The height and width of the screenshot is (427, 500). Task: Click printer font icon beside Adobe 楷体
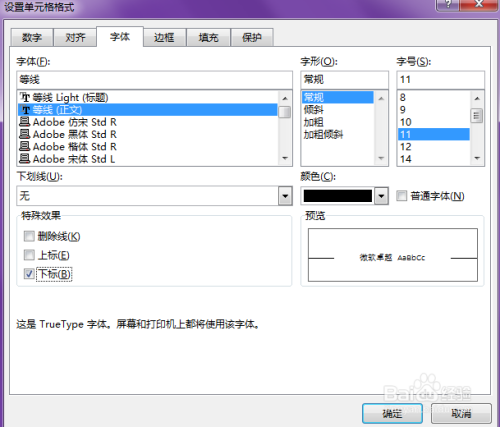coord(25,147)
